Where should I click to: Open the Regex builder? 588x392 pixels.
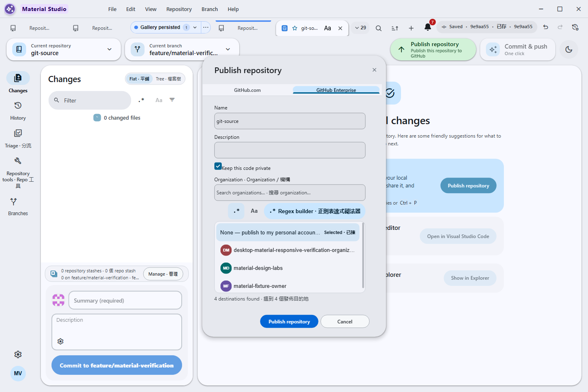coord(314,211)
